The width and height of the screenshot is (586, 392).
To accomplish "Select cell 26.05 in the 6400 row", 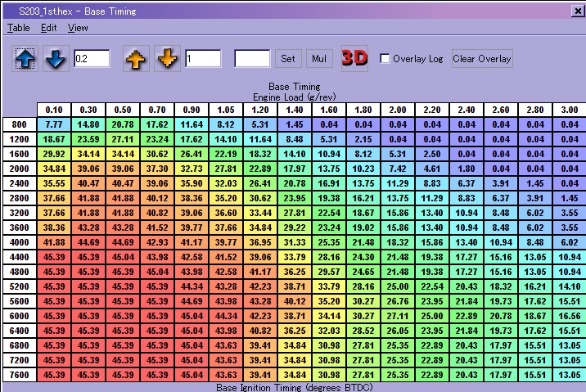I will click(398, 331).
